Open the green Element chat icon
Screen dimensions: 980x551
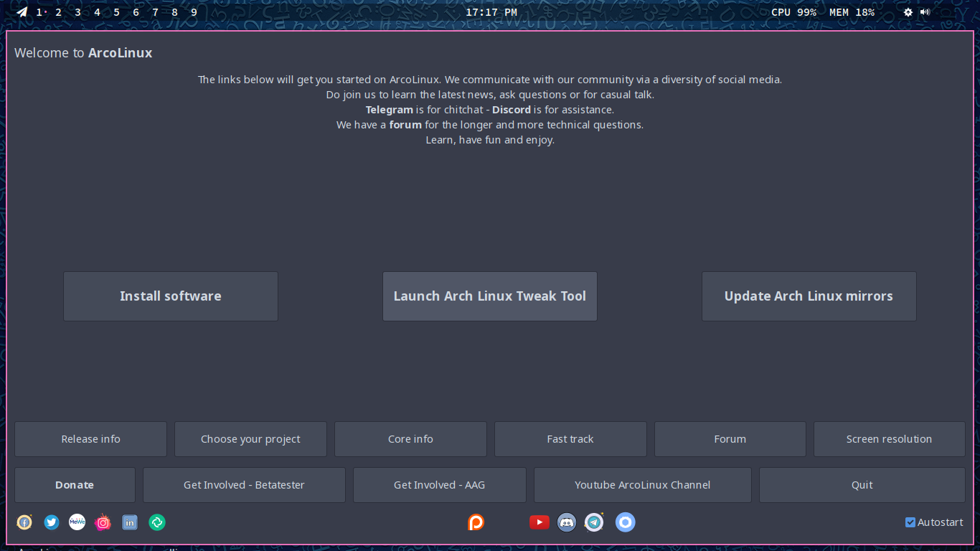[x=157, y=522]
